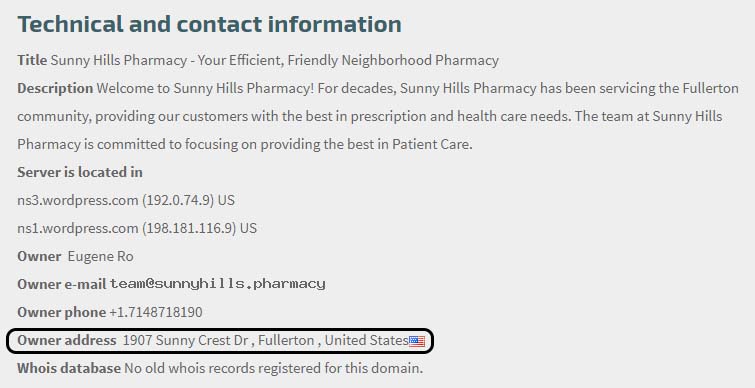Image resolution: width=755 pixels, height=388 pixels.
Task: Select the Sunny Hills Pharmacy title text
Action: pyautogui.click(x=274, y=61)
